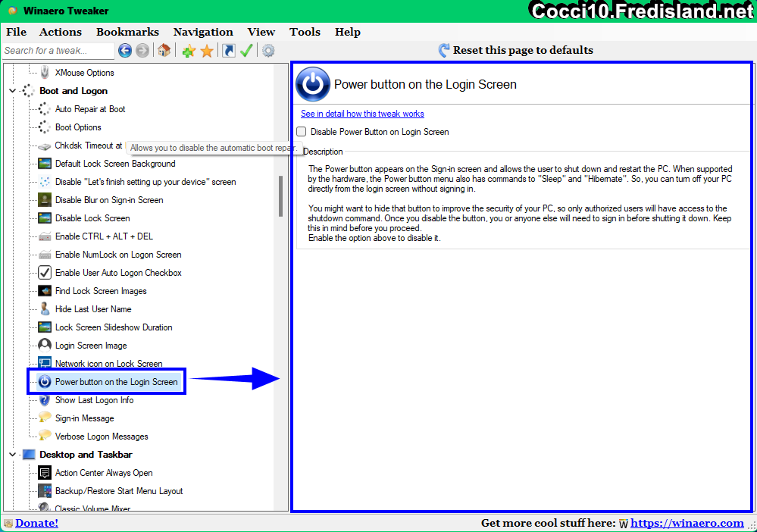Click the Disable Lock Screen icon

45,218
